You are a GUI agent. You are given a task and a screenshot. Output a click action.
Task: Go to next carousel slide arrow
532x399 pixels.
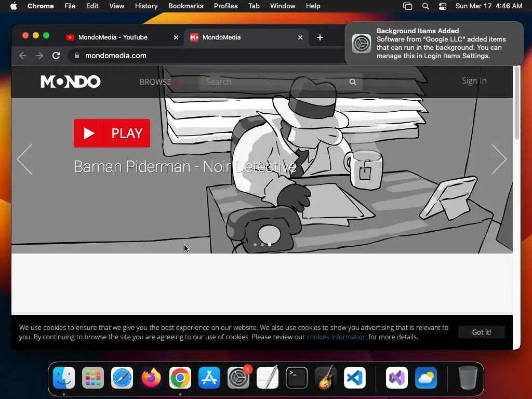tap(499, 159)
